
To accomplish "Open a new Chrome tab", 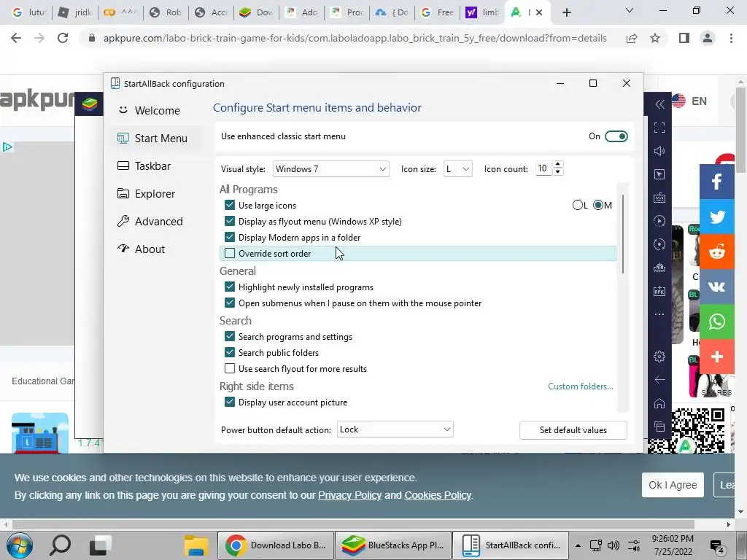I will [x=566, y=13].
